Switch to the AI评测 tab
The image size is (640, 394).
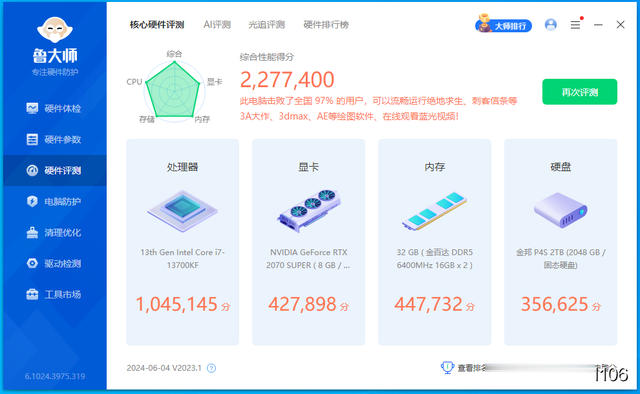click(217, 25)
